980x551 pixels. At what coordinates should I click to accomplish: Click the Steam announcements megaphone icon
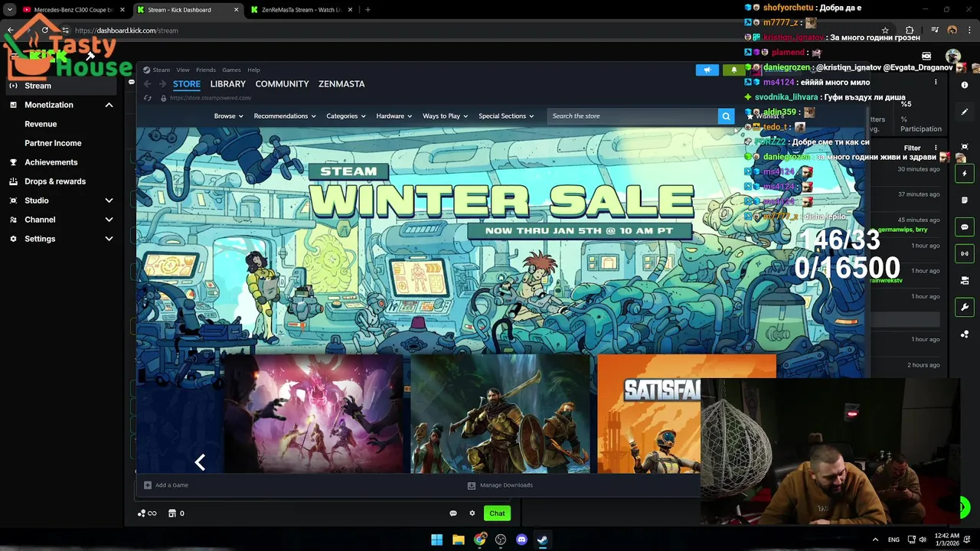707,70
